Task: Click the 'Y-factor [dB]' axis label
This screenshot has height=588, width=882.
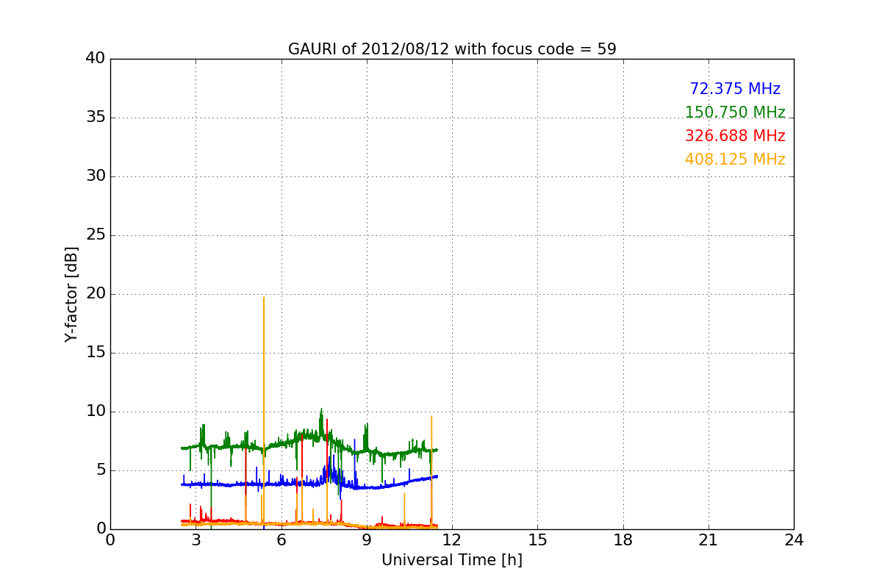Action: point(71,294)
